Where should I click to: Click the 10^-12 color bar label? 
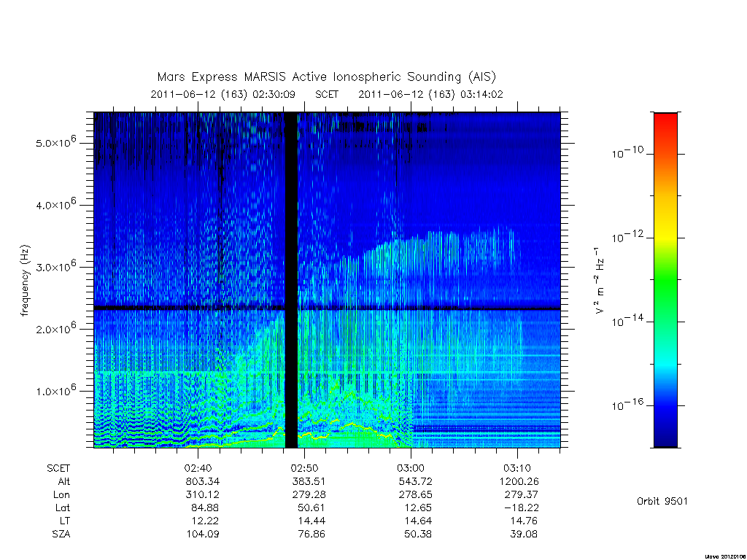click(627, 237)
